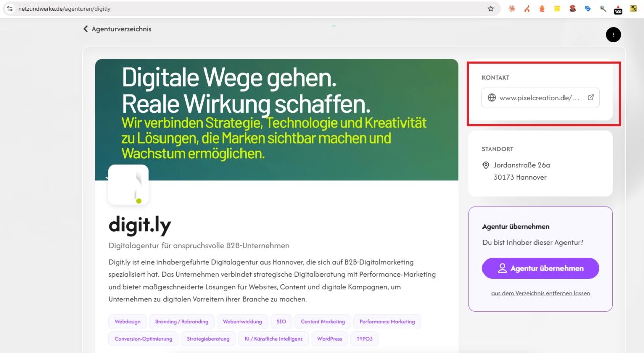Click the 30173 Hannover text
644x353 pixels.
click(520, 177)
